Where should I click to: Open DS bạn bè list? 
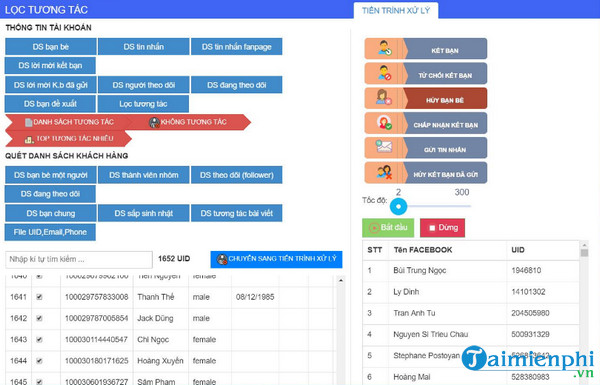coord(51,47)
